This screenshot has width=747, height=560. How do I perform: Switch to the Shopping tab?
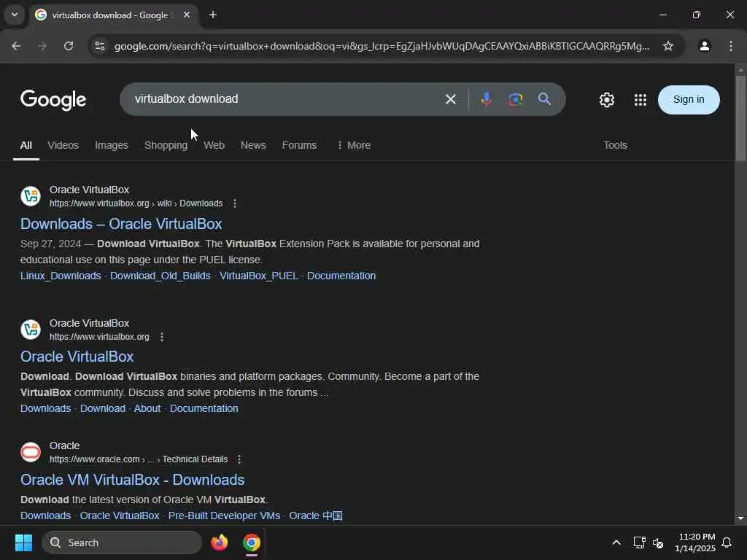[166, 145]
